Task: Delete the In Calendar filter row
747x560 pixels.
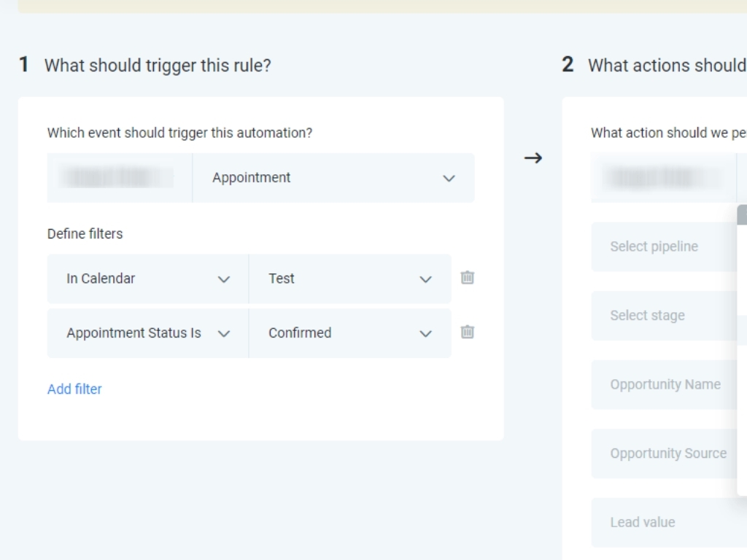Action: pyautogui.click(x=468, y=278)
